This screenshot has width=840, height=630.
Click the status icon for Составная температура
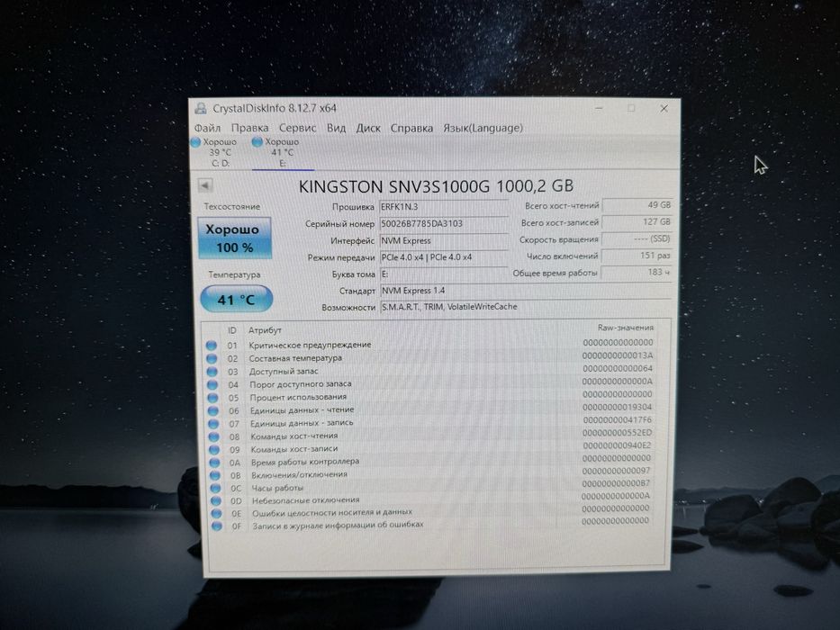(x=212, y=358)
